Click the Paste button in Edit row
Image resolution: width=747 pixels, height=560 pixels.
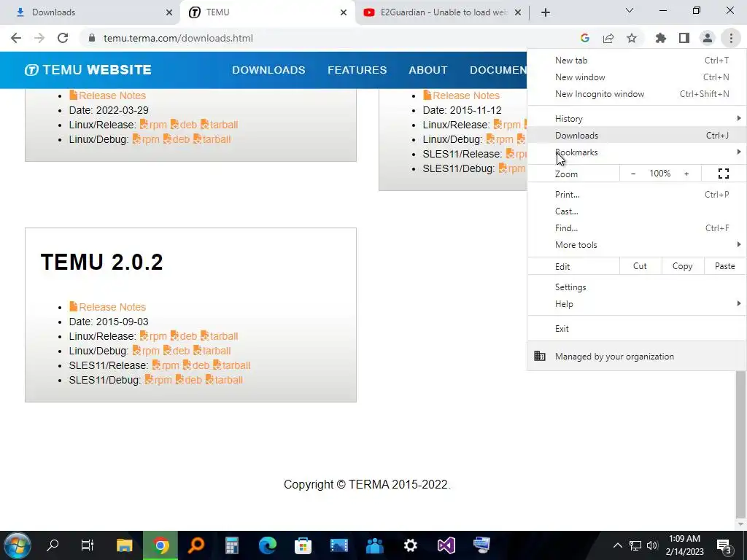724,266
